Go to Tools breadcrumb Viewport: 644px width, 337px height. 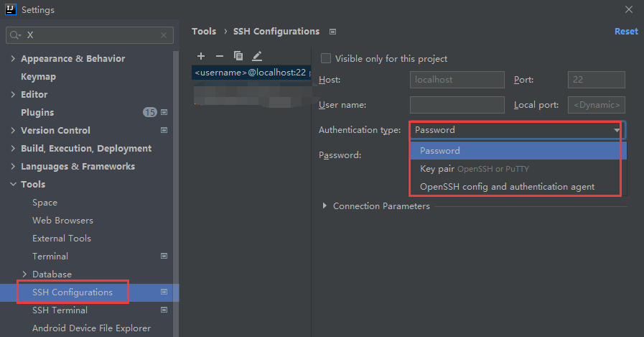coord(204,31)
